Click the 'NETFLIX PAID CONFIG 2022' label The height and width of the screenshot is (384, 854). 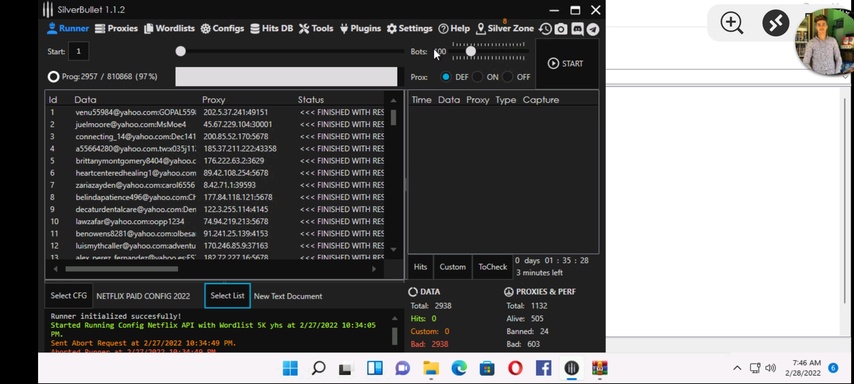click(143, 296)
